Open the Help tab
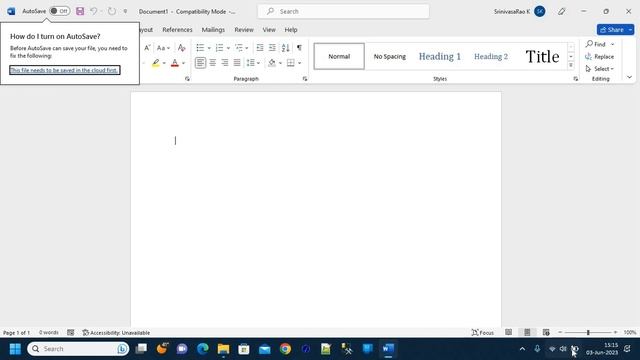 pyautogui.click(x=291, y=30)
